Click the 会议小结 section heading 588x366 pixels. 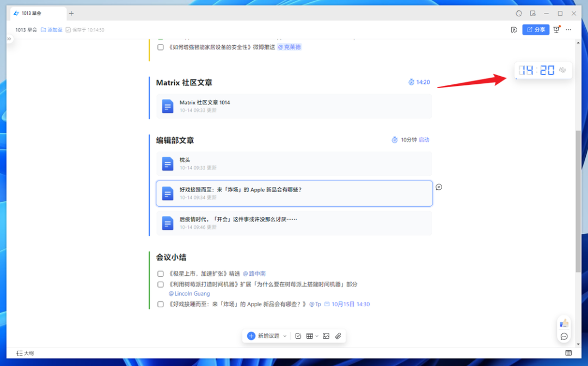tap(171, 257)
